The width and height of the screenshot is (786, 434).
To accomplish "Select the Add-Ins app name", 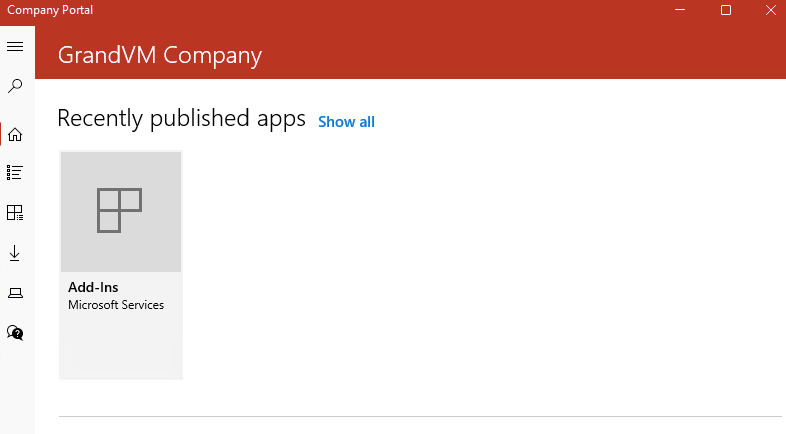I will pyautogui.click(x=93, y=288).
